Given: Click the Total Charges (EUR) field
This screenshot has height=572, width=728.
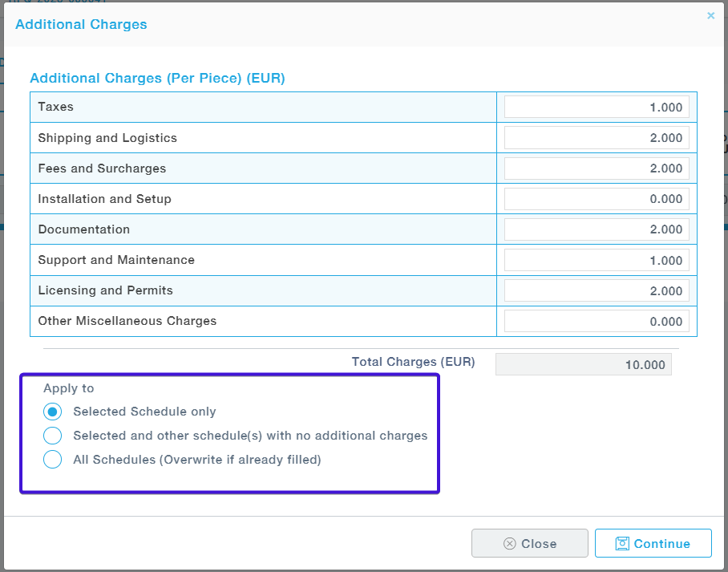Looking at the screenshot, I should coord(583,364).
